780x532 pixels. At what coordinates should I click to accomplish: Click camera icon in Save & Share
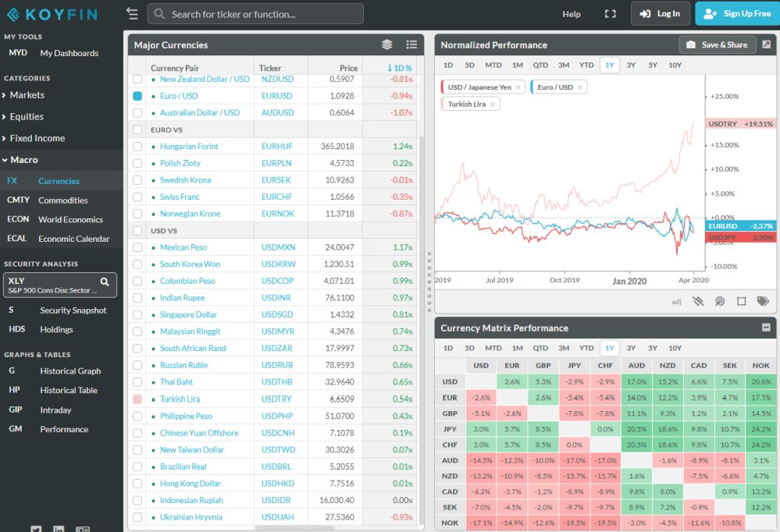(x=691, y=44)
